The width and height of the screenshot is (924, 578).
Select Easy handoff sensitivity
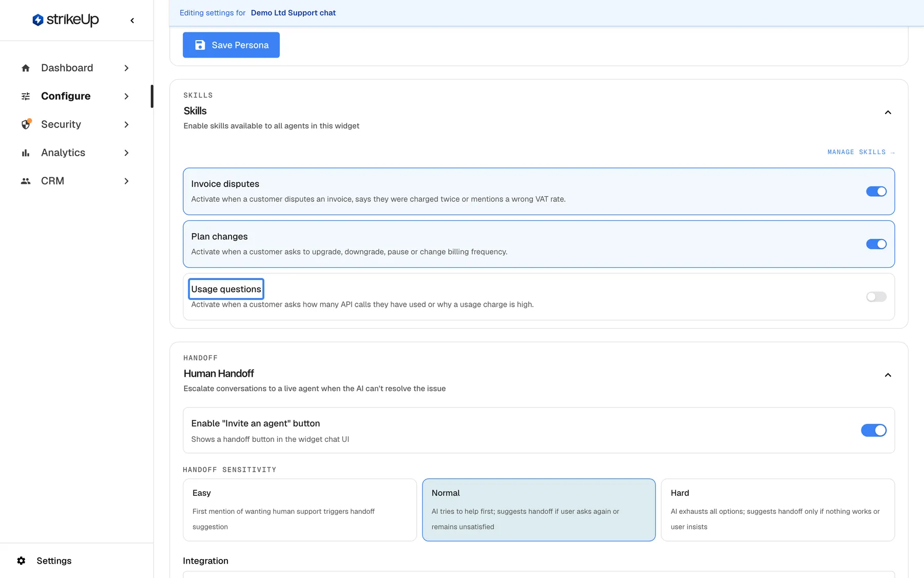300,510
